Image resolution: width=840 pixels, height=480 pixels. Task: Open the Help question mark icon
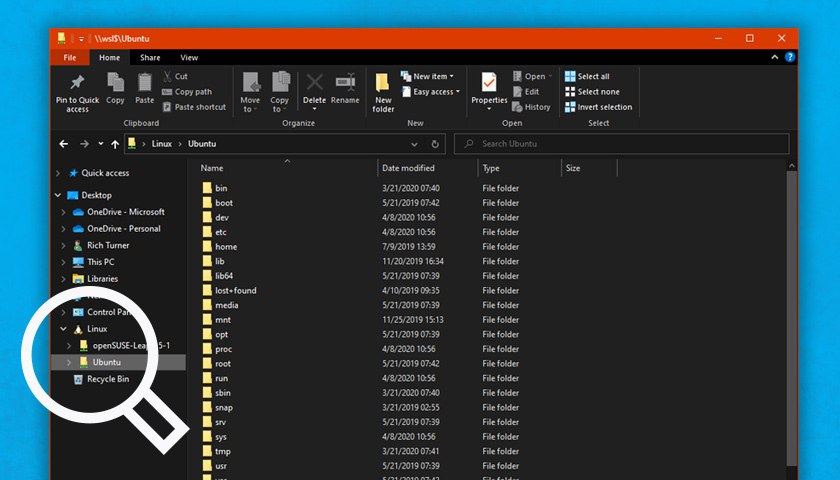pyautogui.click(x=790, y=57)
